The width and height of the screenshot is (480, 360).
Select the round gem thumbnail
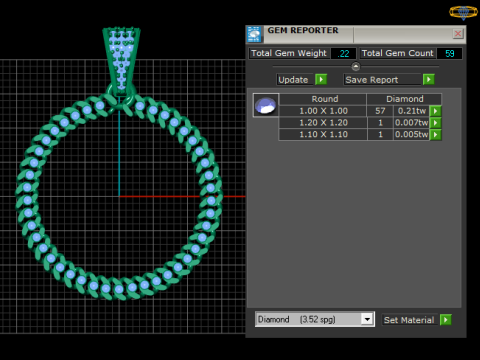266,106
